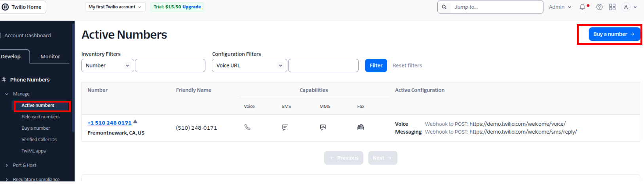Open the Number inventory filter dropdown
The image size is (644, 188).
(107, 65)
